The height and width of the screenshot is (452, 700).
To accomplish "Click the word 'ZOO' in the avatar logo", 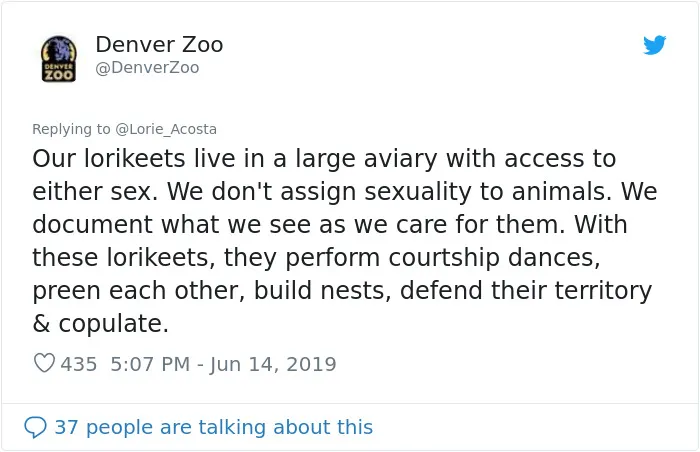I will tap(58, 75).
